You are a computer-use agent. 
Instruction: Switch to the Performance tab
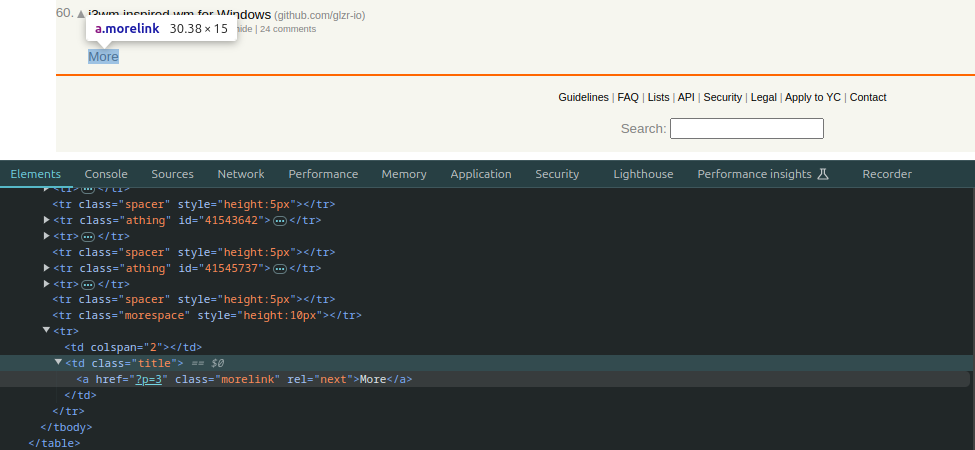click(323, 174)
